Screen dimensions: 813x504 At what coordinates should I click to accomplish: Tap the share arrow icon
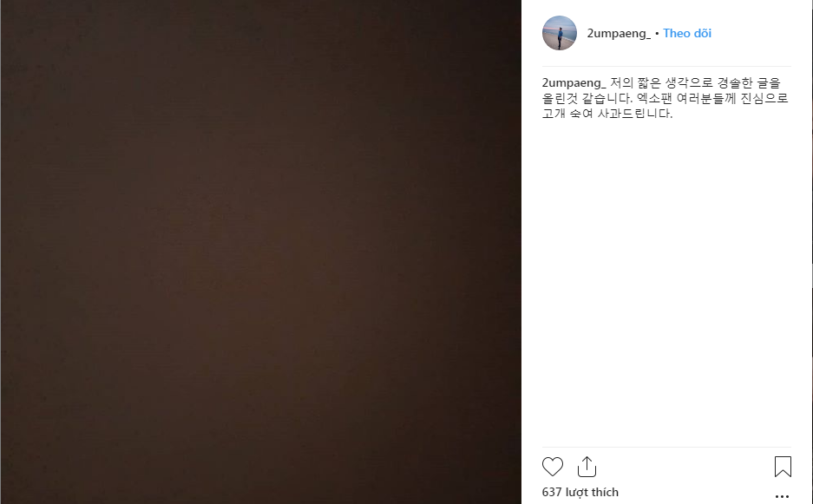pos(587,467)
